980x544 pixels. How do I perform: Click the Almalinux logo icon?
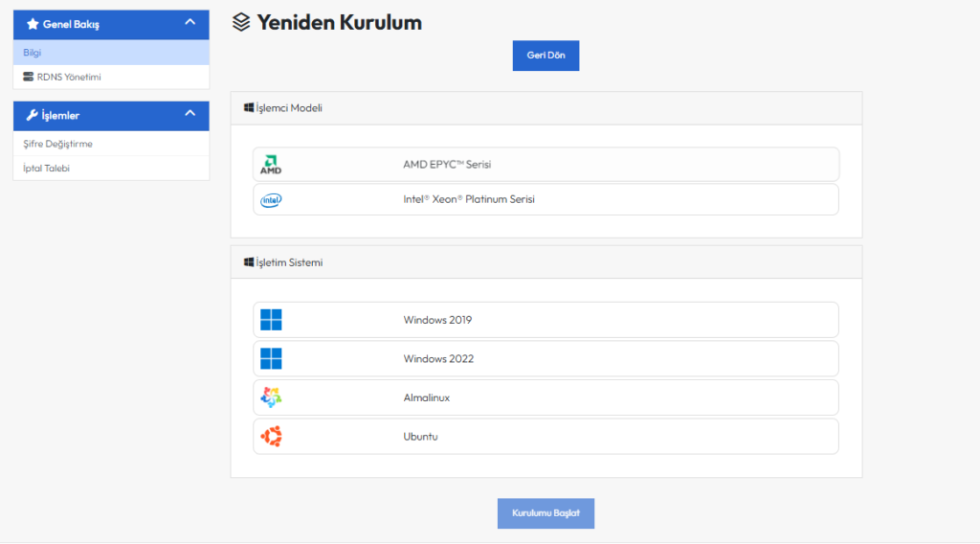(271, 397)
